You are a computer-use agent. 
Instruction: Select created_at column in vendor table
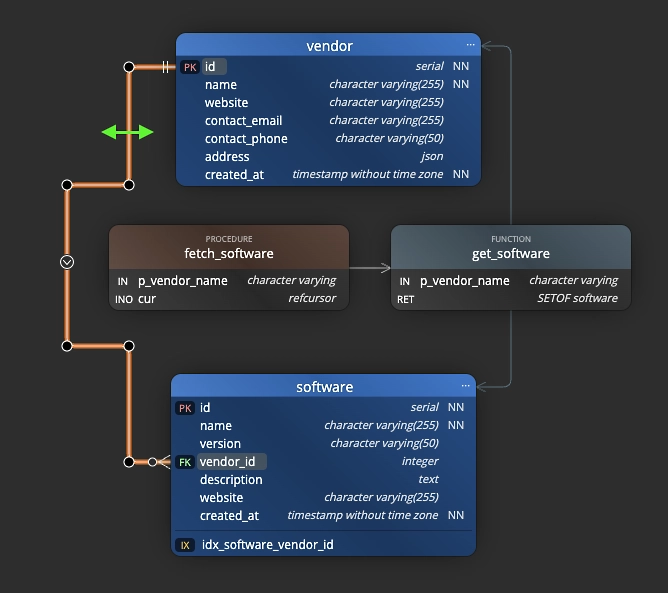[328, 174]
